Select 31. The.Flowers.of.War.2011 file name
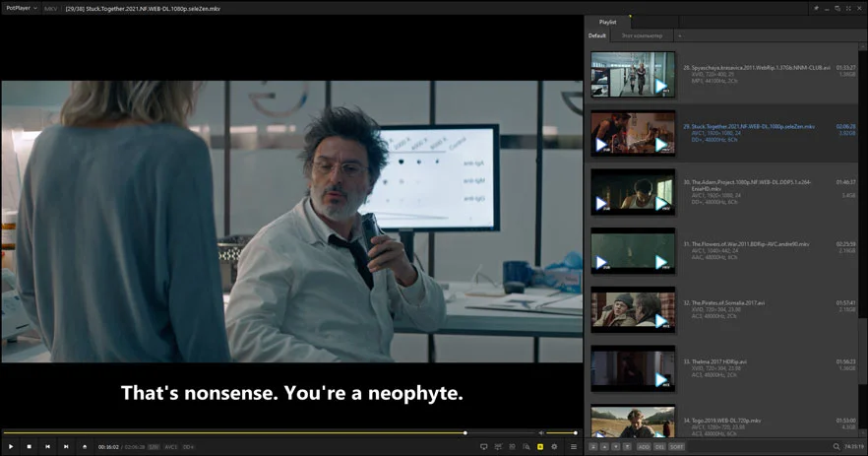Image resolution: width=868 pixels, height=456 pixels. [x=746, y=244]
